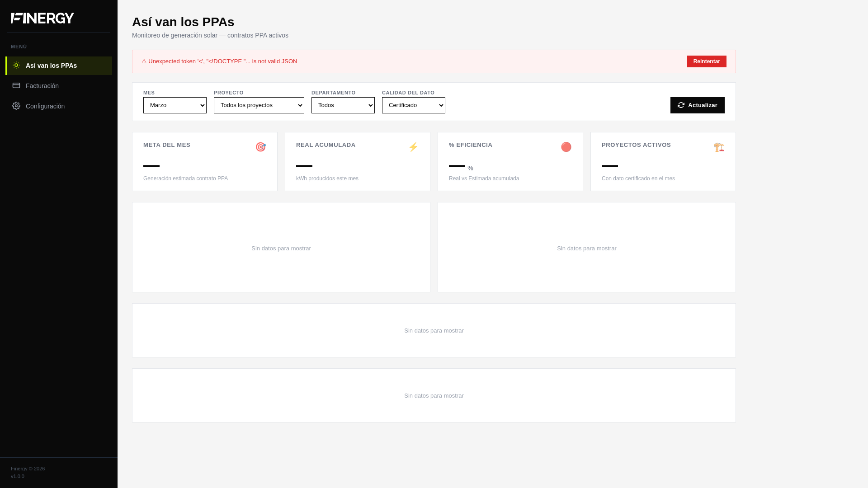This screenshot has width=868, height=488.
Task: Click 'Generación estimada contrato PPA' caption
Action: click(185, 178)
